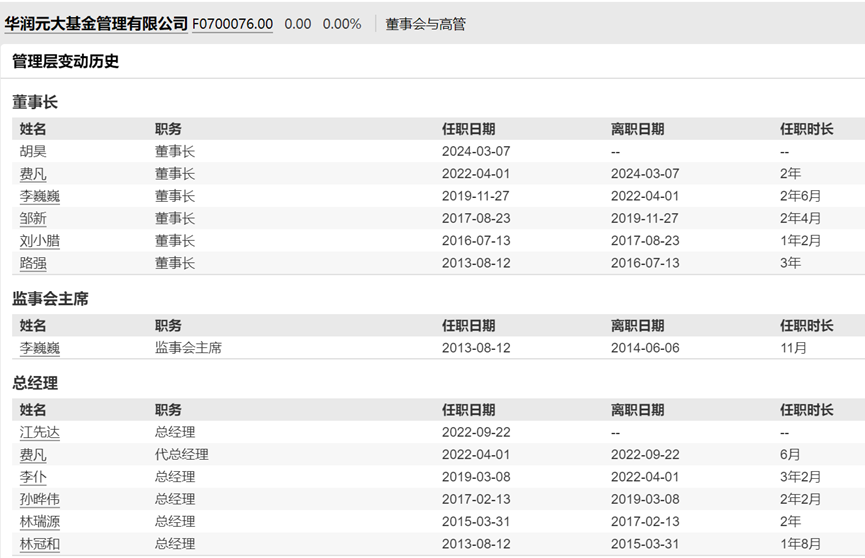Open 江先达 general manager profile link

[x=40, y=432]
